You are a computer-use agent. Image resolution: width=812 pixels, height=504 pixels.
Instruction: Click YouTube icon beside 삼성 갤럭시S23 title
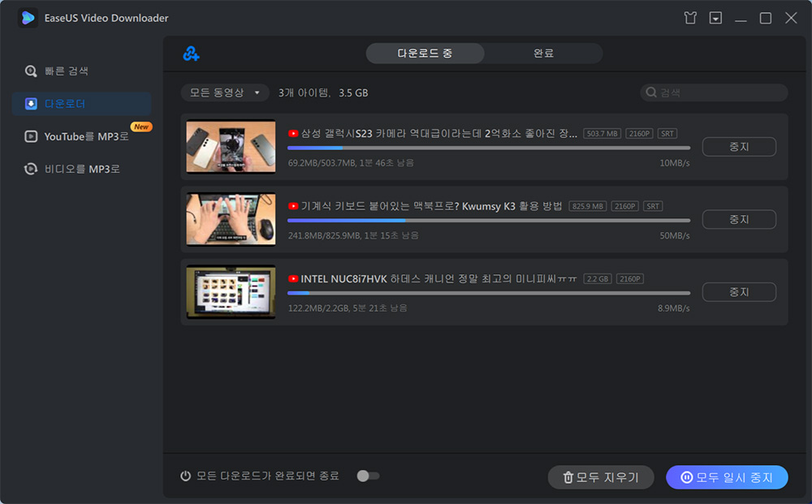pos(293,133)
